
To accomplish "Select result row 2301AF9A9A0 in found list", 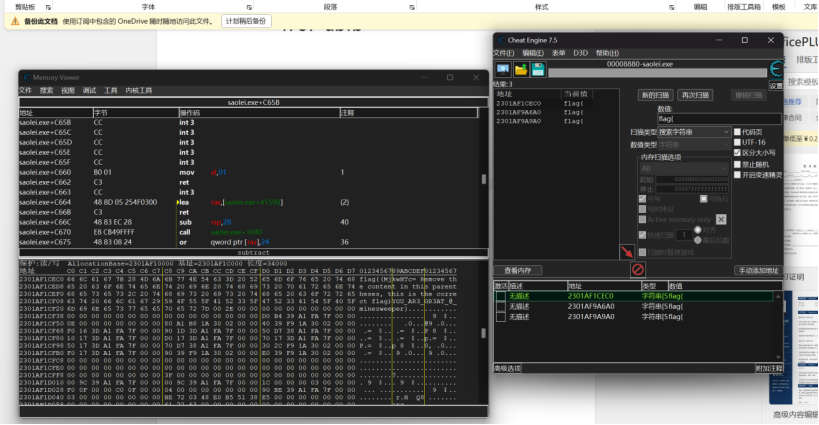I will 556,121.
